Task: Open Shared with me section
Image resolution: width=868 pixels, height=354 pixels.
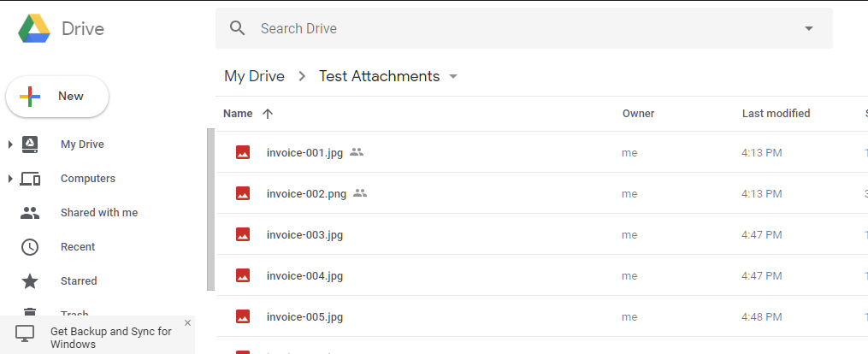Action: pos(98,213)
